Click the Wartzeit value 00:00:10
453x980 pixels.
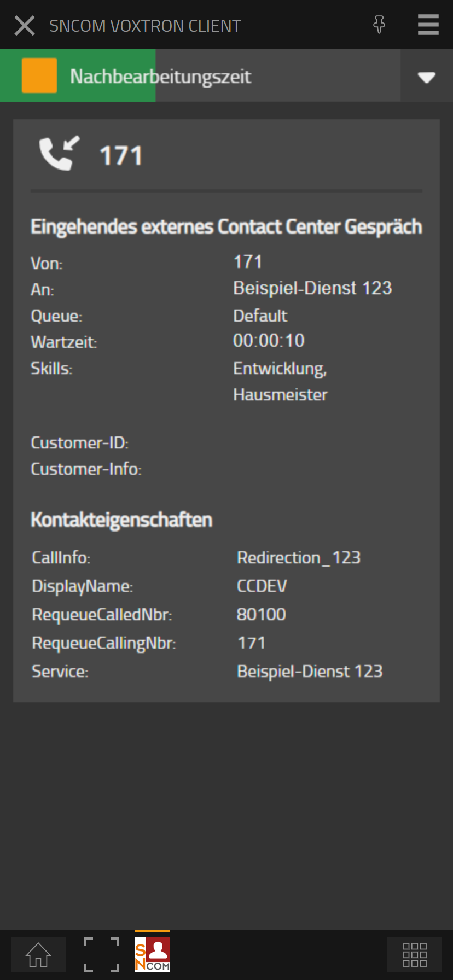click(269, 341)
